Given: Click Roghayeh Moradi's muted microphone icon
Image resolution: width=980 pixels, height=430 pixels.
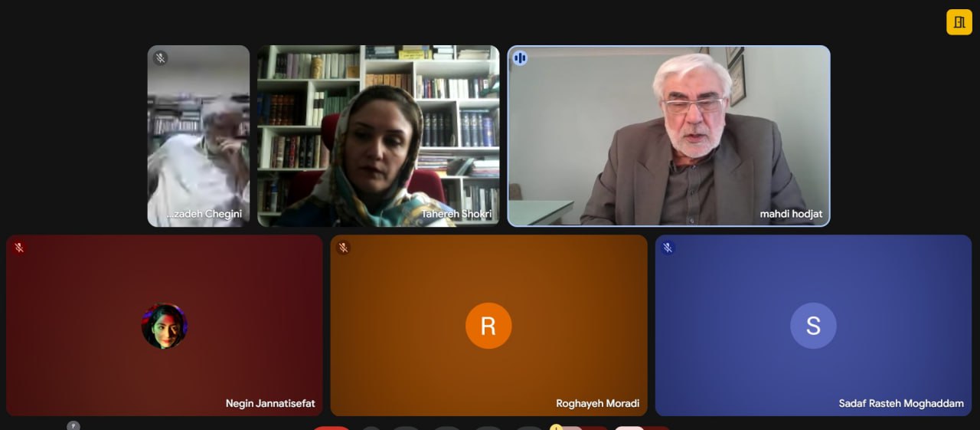Looking at the screenshot, I should 344,248.
